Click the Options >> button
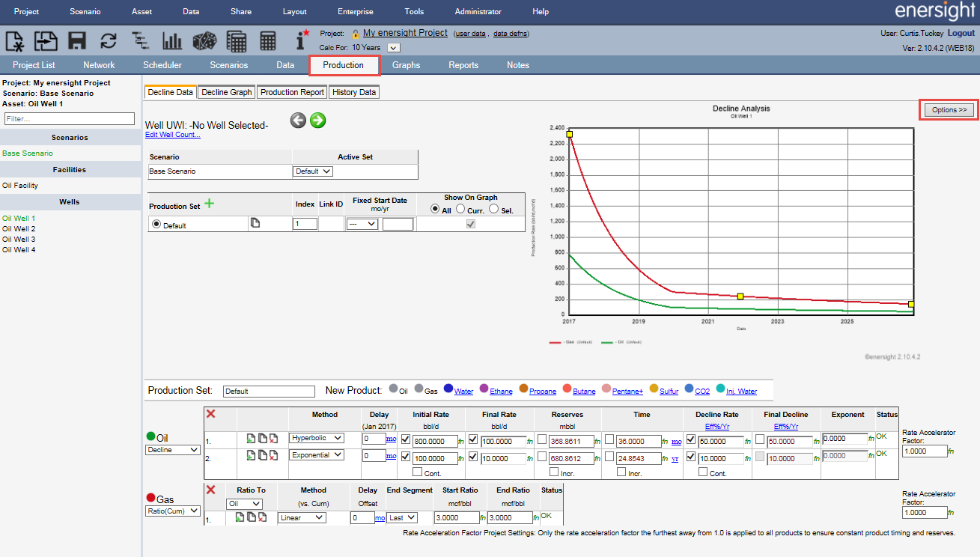This screenshot has height=557, width=980. click(x=949, y=110)
